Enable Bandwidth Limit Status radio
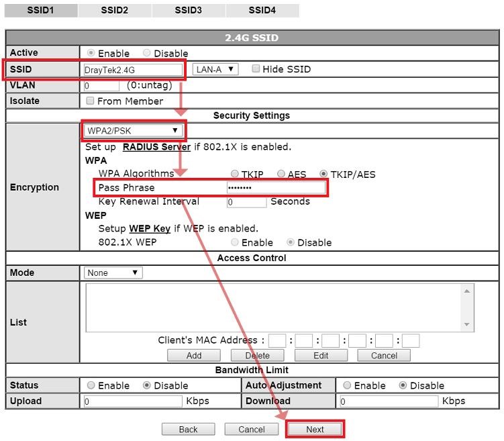Viewport: 504px width, 441px height. [91, 385]
